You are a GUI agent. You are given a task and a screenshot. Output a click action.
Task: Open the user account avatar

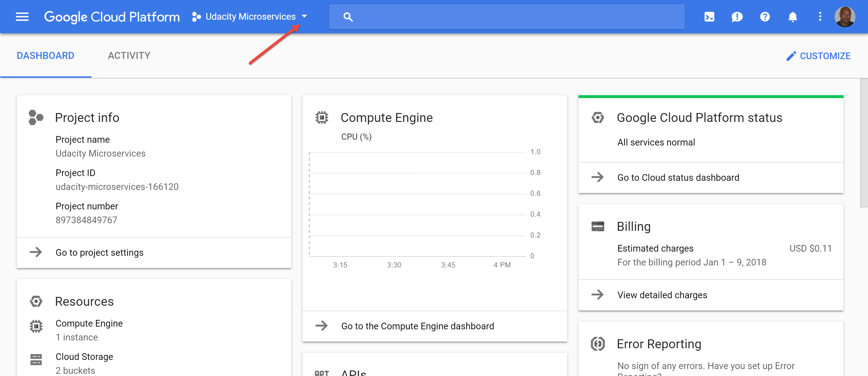pos(845,17)
